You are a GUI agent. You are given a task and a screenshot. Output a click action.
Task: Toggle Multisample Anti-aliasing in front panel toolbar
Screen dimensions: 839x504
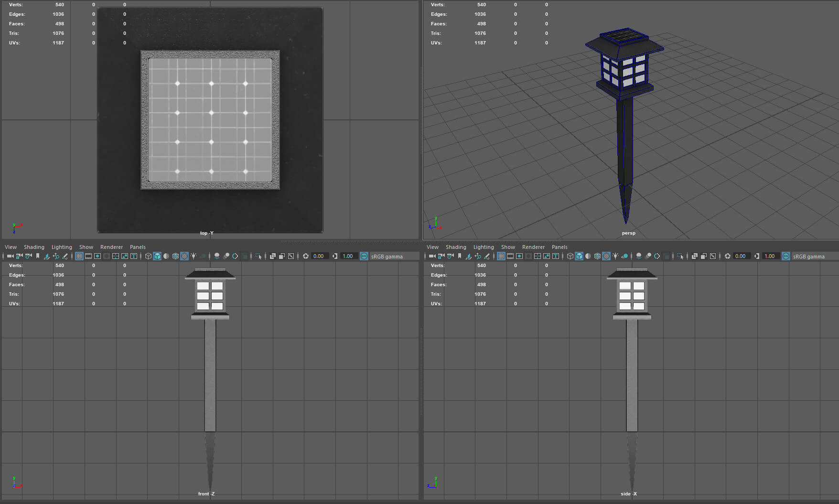click(x=235, y=256)
